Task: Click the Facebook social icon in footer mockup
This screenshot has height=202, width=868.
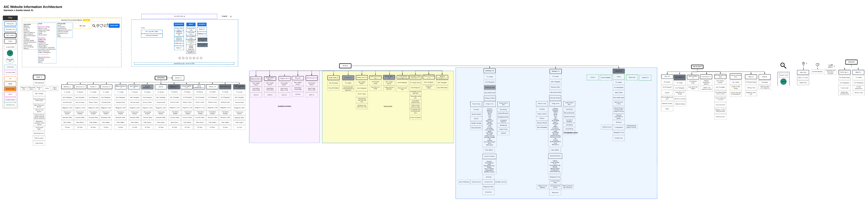Action: click(190, 58)
